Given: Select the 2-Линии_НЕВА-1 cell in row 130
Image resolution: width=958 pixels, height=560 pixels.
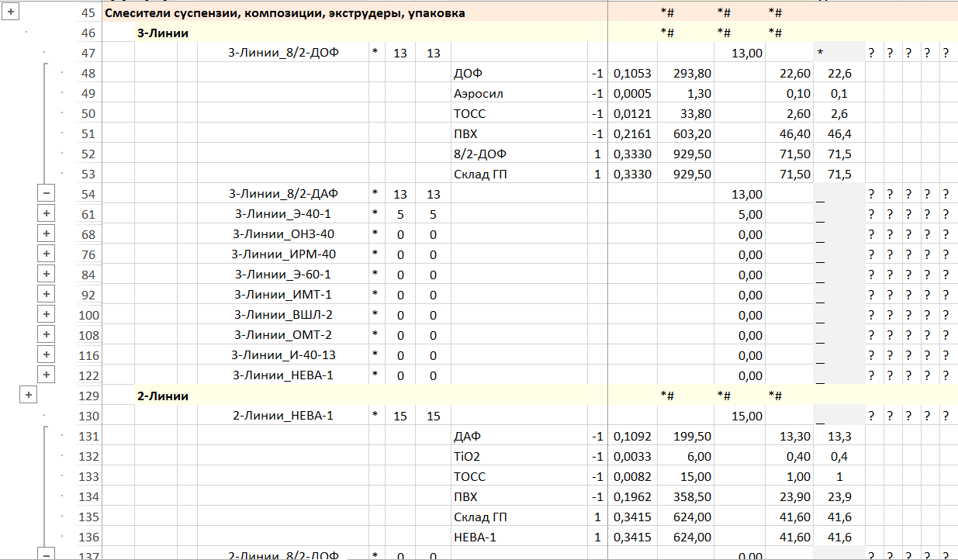Looking at the screenshot, I should click(x=282, y=417).
